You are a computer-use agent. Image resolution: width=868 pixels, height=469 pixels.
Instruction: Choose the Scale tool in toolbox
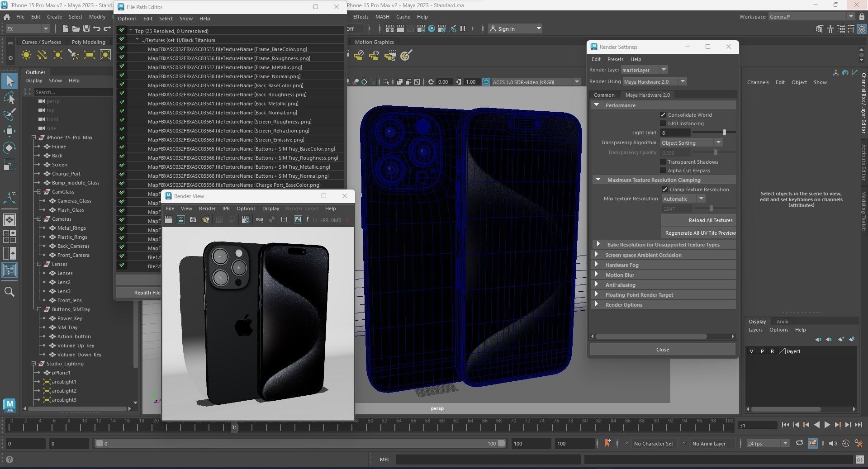tap(9, 165)
